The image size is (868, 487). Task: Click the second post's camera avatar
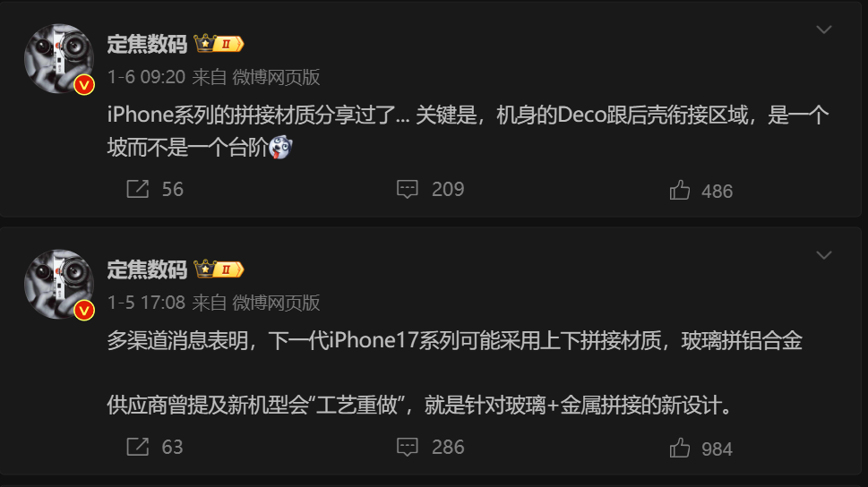coord(59,285)
